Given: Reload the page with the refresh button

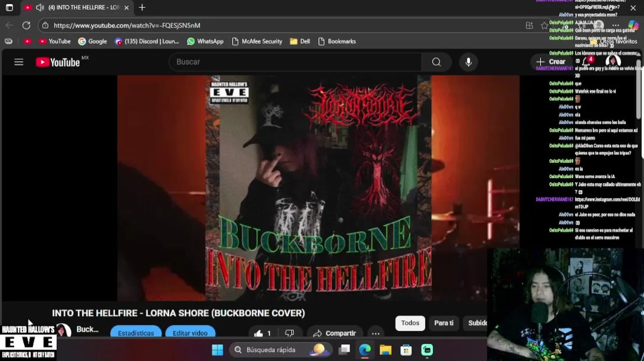Looking at the screenshot, I should pos(26,25).
